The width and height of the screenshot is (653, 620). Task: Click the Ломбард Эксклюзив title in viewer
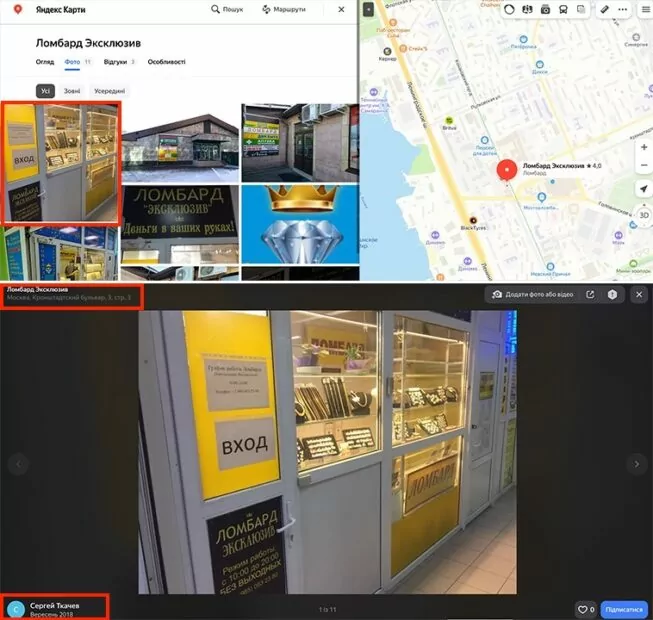pos(37,289)
